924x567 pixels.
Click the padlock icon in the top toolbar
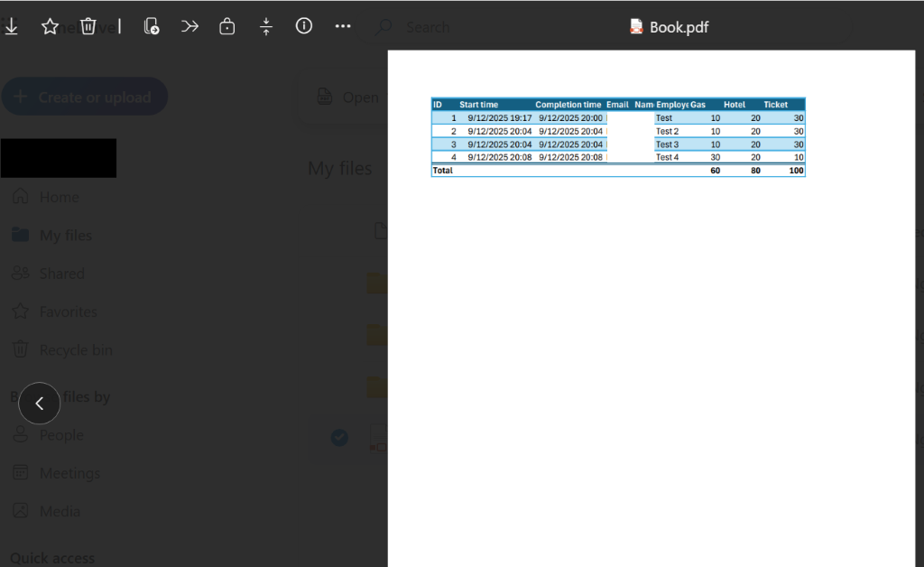(x=226, y=26)
